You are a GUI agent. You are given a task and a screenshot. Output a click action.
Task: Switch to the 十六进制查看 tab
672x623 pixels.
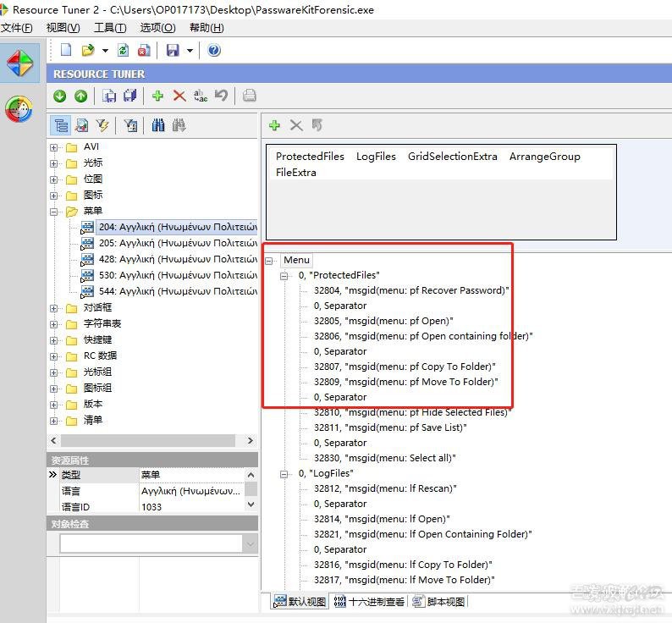(369, 602)
